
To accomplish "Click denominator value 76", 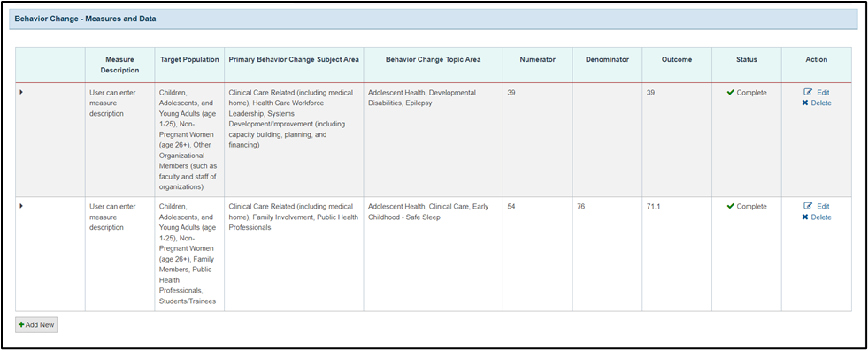I will pos(581,207).
